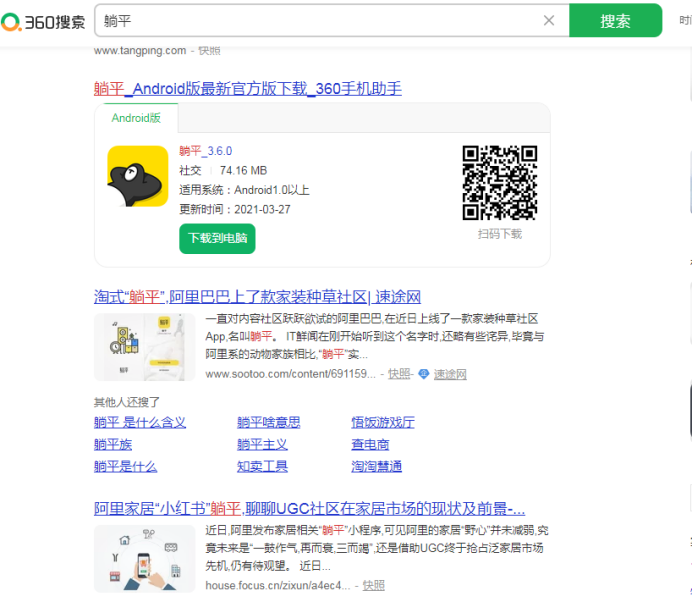692x602 pixels.
Task: Click the green 搜索 button
Action: click(615, 20)
